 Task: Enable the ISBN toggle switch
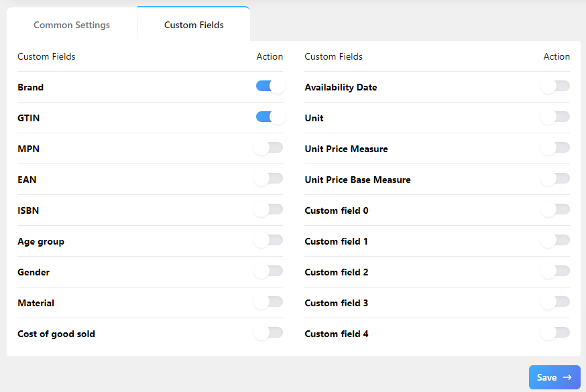270,210
